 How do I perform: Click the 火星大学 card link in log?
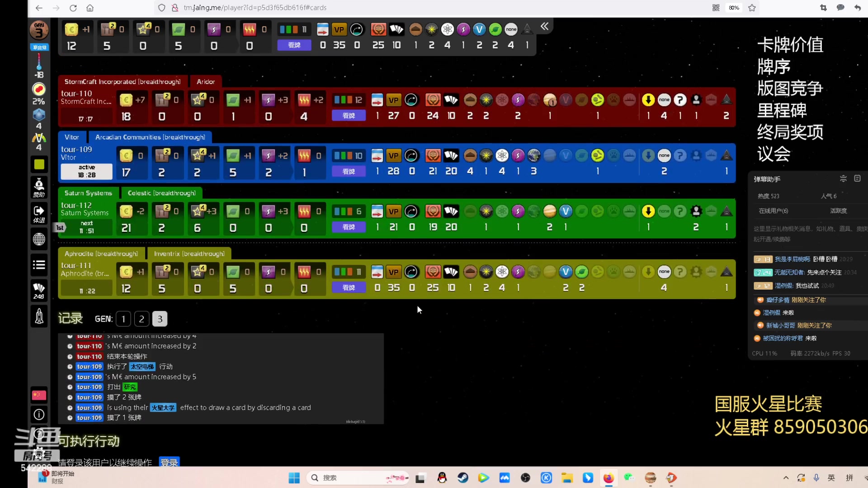pos(163,408)
